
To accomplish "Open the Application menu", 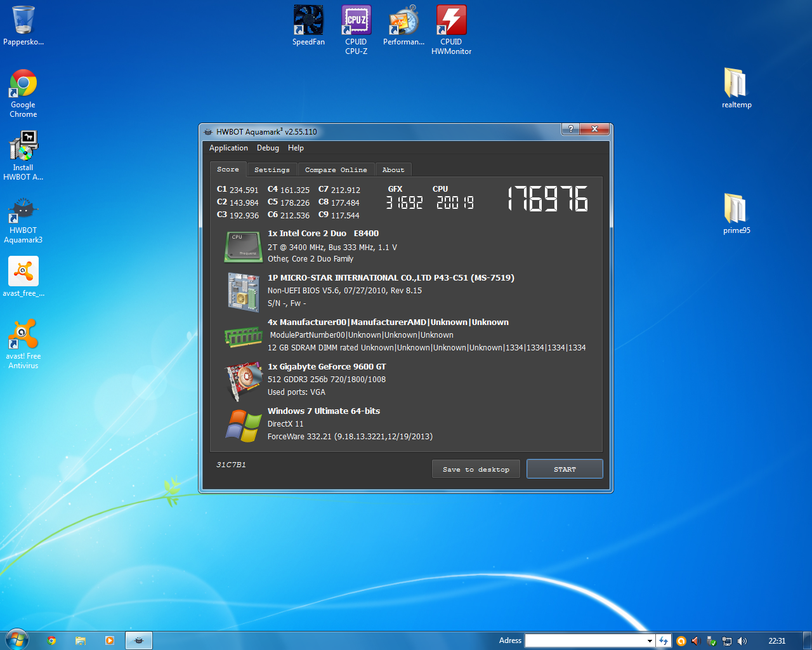I will tap(228, 148).
